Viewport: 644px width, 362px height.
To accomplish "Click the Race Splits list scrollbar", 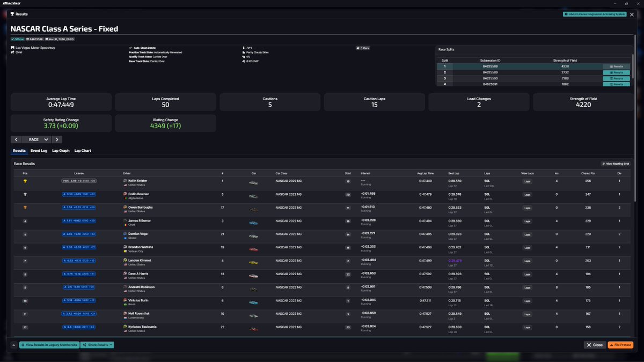I will (x=632, y=65).
